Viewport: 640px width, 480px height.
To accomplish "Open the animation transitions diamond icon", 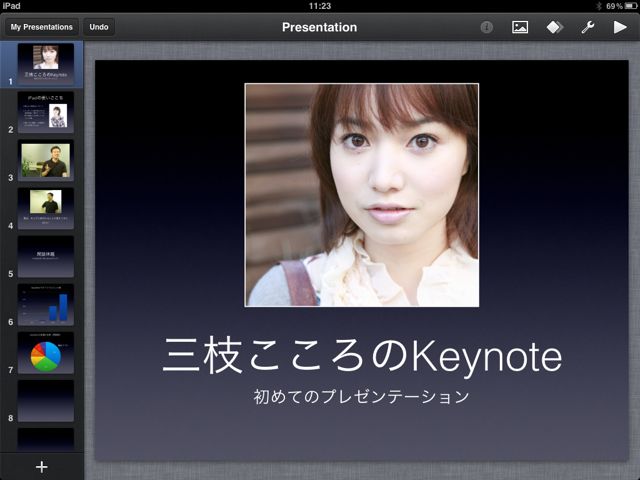I will [x=554, y=27].
